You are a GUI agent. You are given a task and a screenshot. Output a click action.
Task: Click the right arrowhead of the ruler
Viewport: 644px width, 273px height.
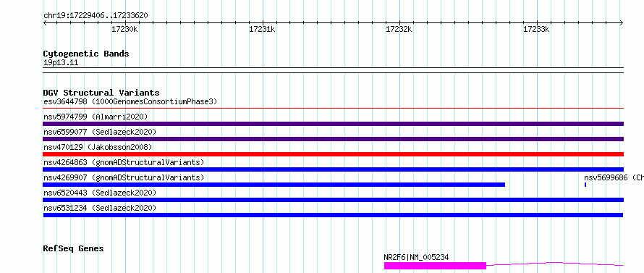[x=622, y=23]
